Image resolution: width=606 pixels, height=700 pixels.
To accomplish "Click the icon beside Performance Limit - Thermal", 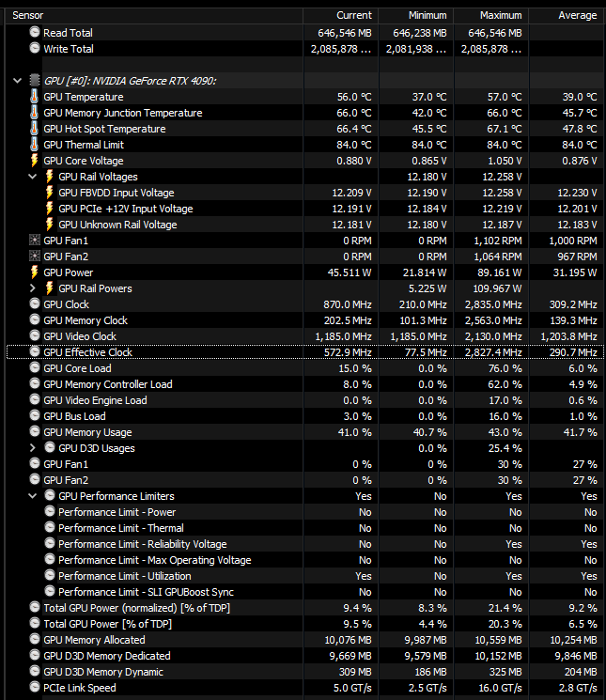I will click(50, 527).
